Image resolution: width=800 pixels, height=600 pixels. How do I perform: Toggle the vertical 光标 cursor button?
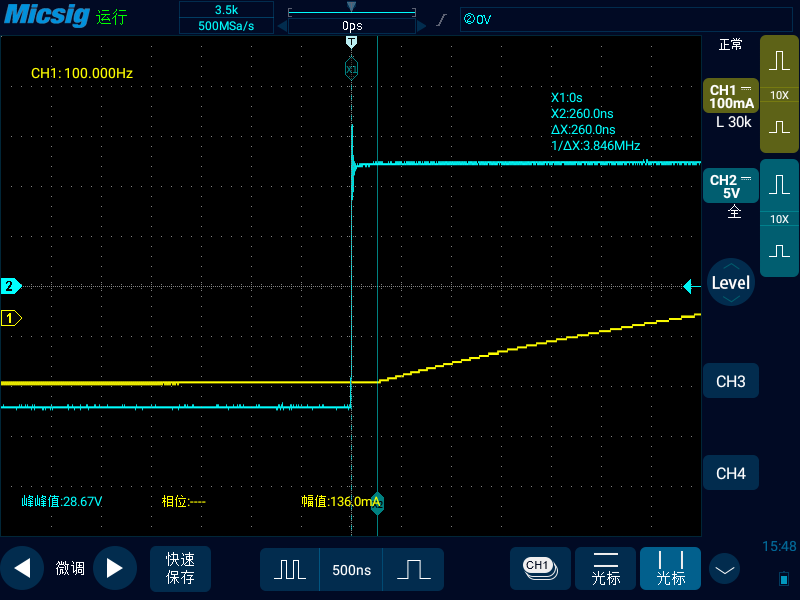(671, 568)
